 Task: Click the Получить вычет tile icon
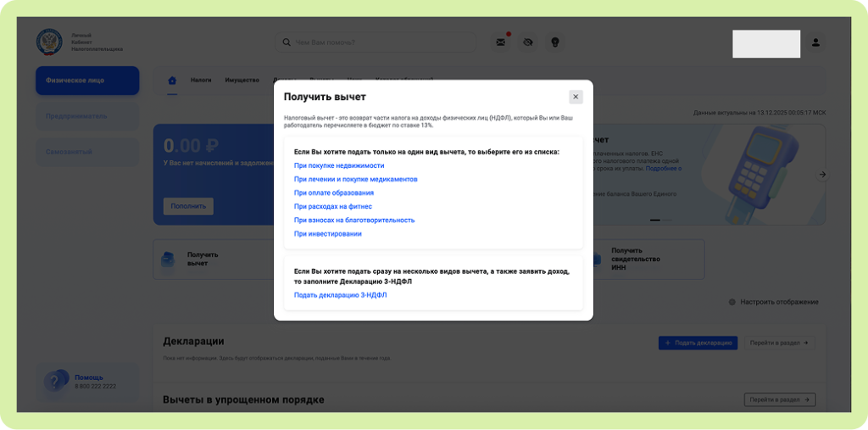tap(170, 259)
